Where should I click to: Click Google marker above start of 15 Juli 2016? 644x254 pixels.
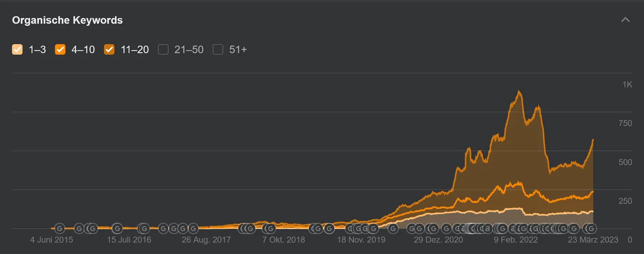pos(117,228)
